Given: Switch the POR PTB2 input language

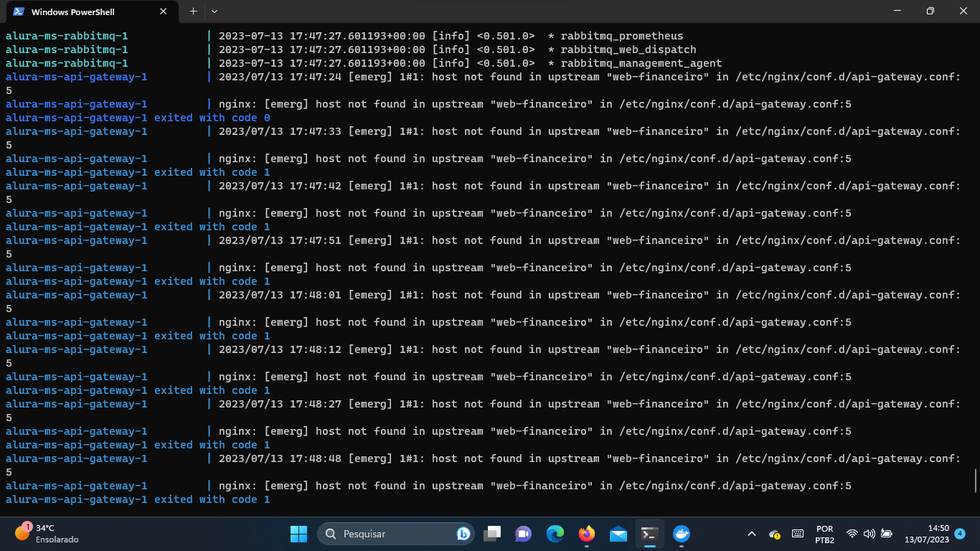Looking at the screenshot, I should pos(825,534).
